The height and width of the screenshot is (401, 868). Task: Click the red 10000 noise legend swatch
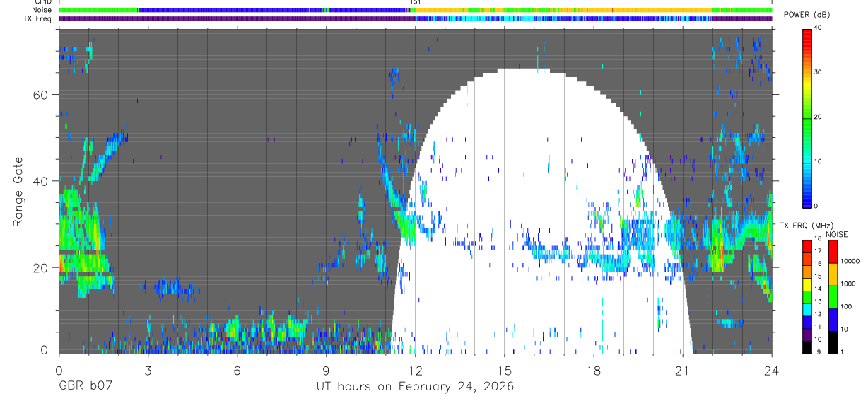point(832,252)
